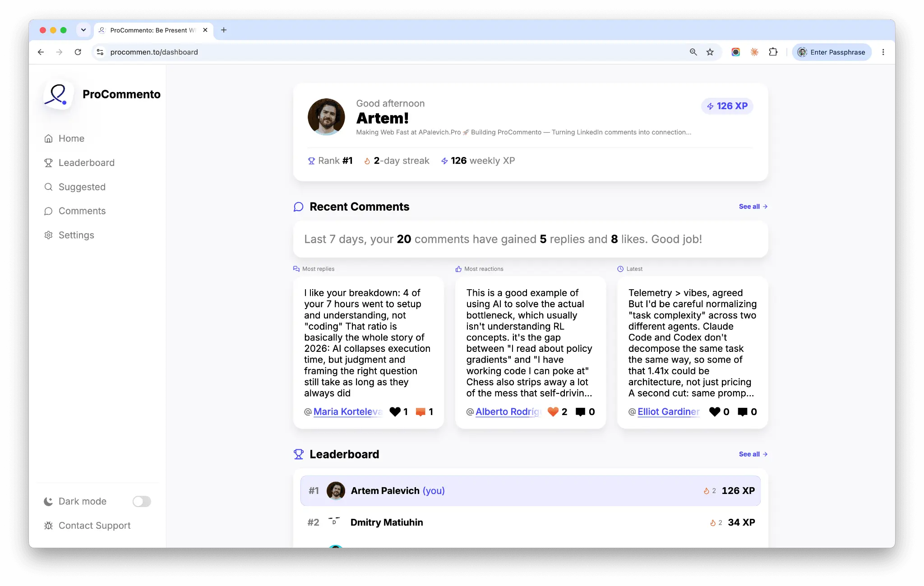The height and width of the screenshot is (586, 924).
Task: Click the orange starburst extension icon
Action: pyautogui.click(x=754, y=52)
